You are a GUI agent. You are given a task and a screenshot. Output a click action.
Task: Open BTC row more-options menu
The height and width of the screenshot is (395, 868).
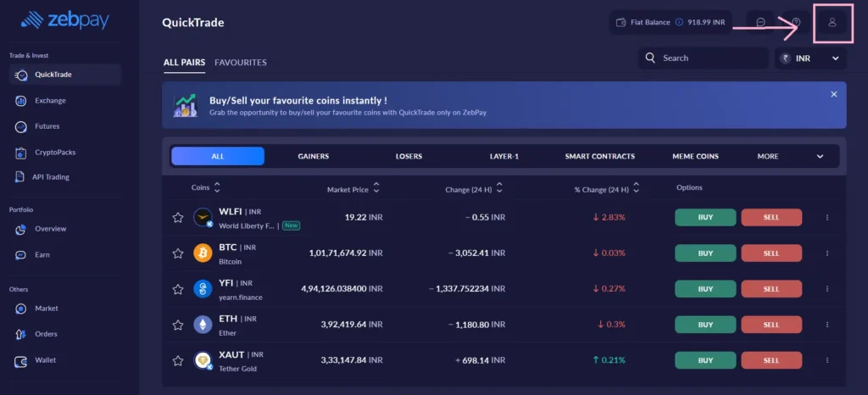[x=827, y=253]
